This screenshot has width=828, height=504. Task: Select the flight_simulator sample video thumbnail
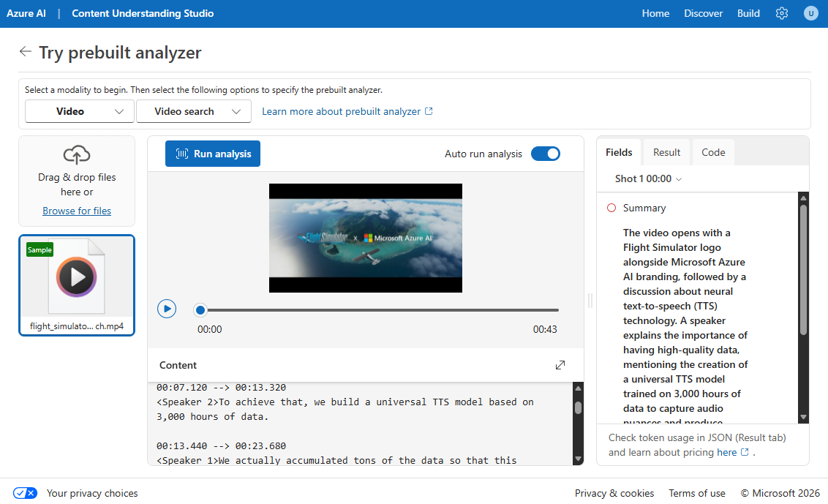coord(77,285)
